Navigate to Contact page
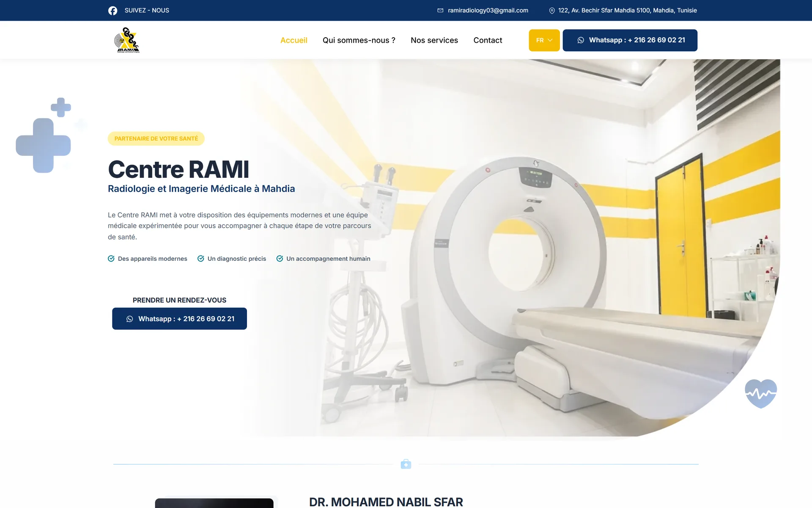The image size is (812, 508). 488,40
